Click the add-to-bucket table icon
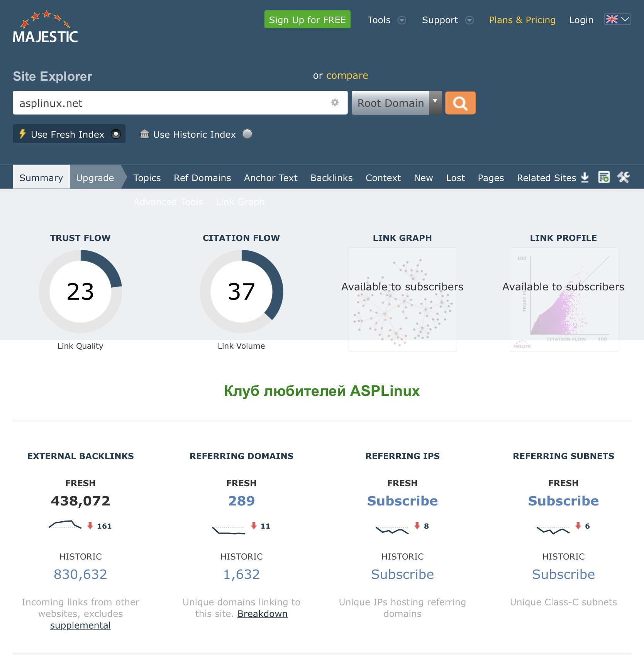 click(604, 177)
